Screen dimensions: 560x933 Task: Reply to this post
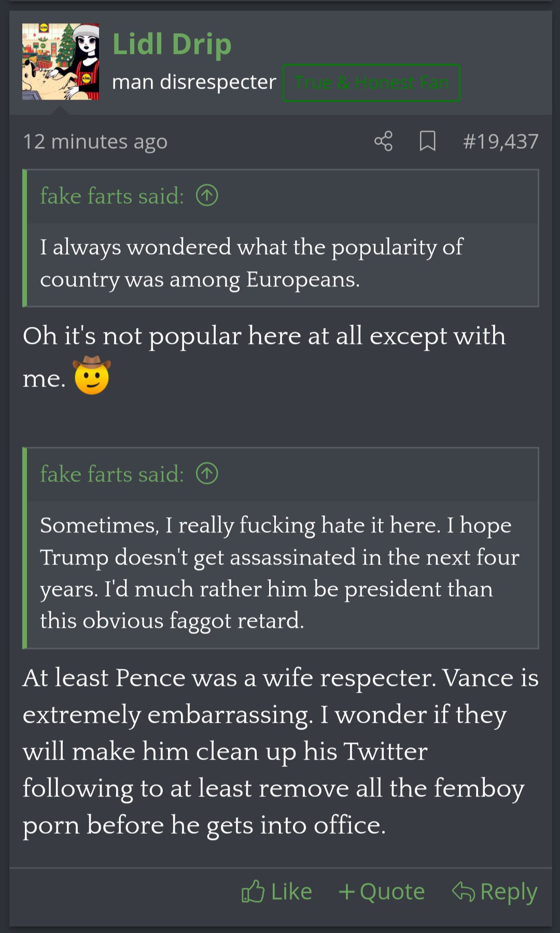pyautogui.click(x=495, y=892)
